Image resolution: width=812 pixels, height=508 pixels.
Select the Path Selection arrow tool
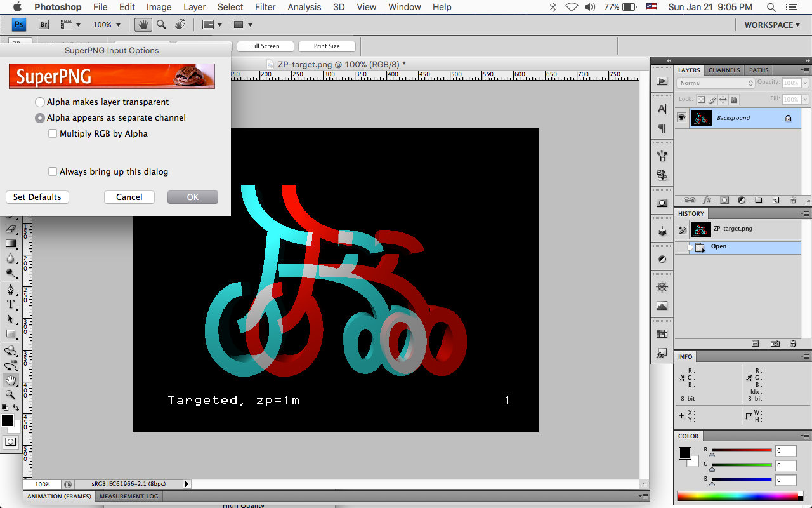(x=11, y=319)
